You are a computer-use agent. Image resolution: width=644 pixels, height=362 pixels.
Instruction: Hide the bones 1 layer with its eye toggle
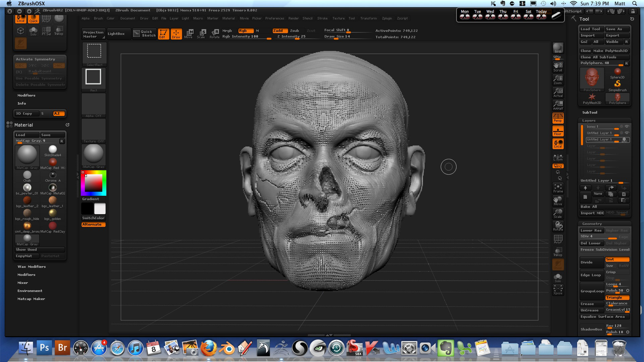(x=627, y=126)
